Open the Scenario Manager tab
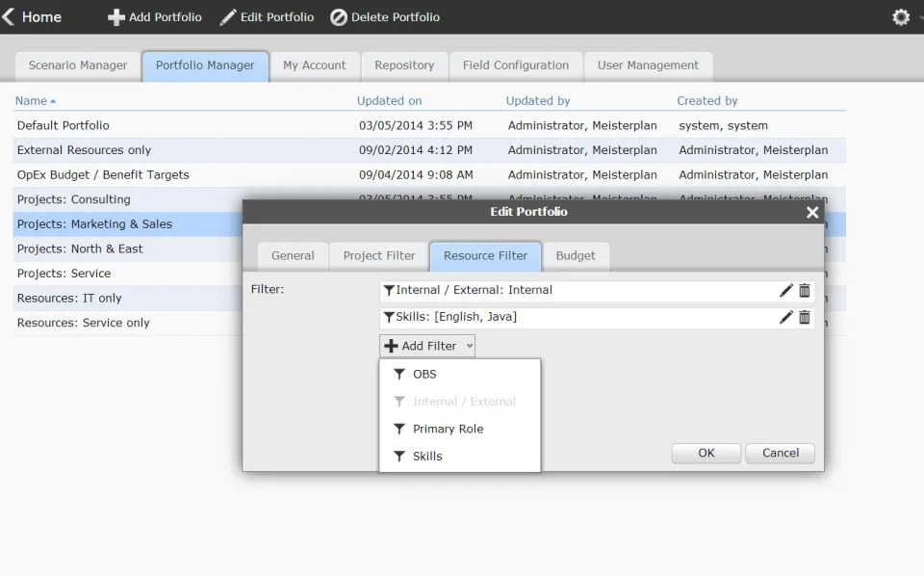The height and width of the screenshot is (576, 924). [78, 65]
